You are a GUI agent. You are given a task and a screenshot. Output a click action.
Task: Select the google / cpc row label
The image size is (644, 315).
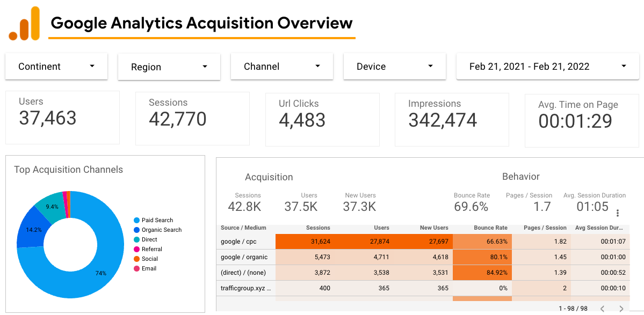point(238,241)
